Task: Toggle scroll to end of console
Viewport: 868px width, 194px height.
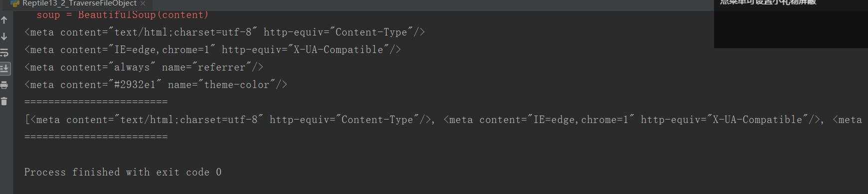Action: 4,68
